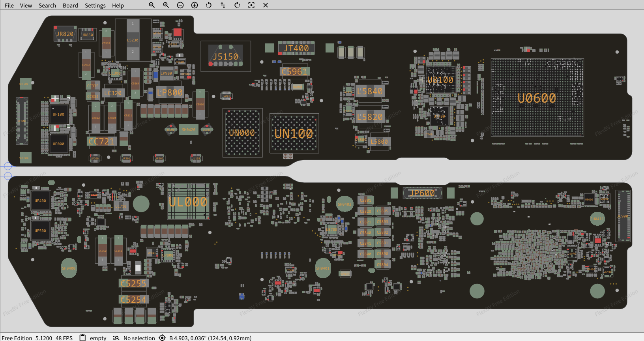Click the cursor coordinates readout
The height and width of the screenshot is (341, 644).
(x=210, y=338)
